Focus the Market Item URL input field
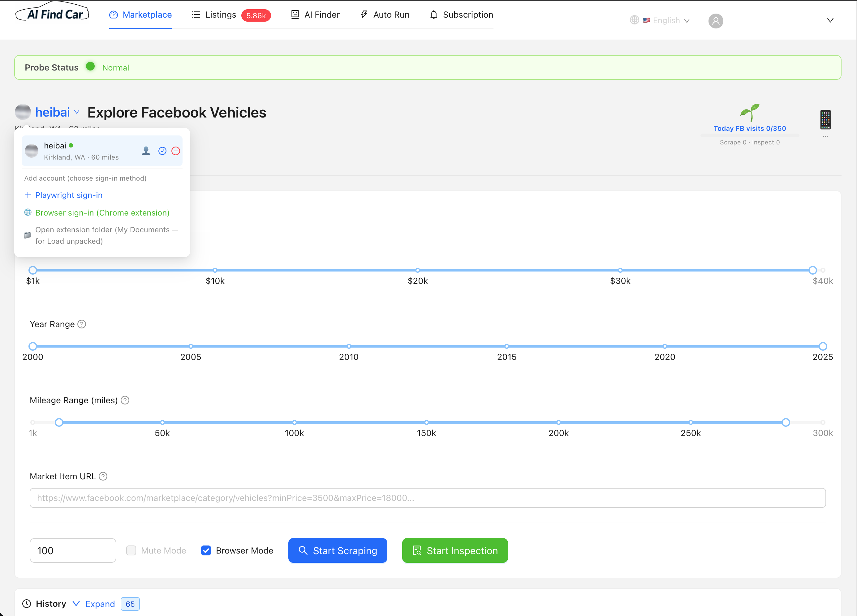The width and height of the screenshot is (857, 616). click(428, 498)
